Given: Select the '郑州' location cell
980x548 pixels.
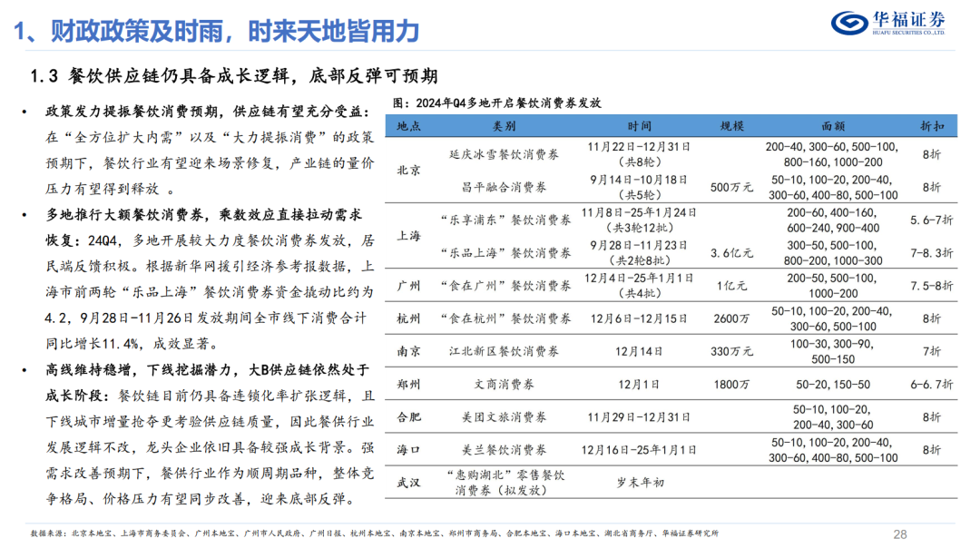Looking at the screenshot, I should click(x=408, y=385).
